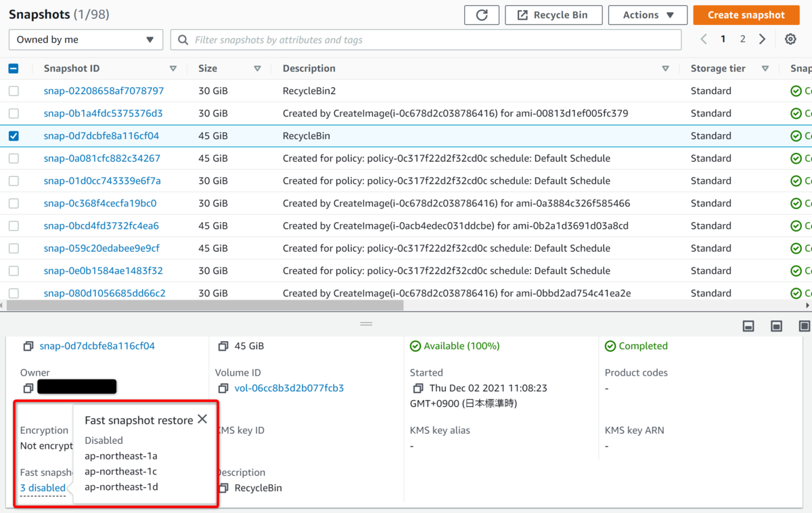Viewport: 812px width, 513px height.
Task: Check the snap-059c20edabee9e9cf row checkbox
Action: (x=14, y=248)
